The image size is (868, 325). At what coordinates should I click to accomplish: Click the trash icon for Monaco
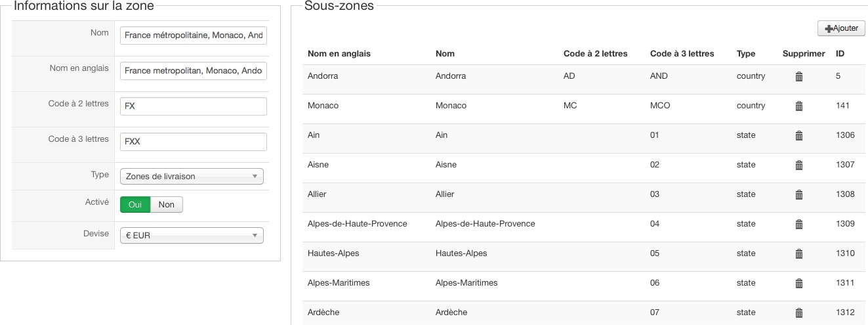tap(798, 106)
